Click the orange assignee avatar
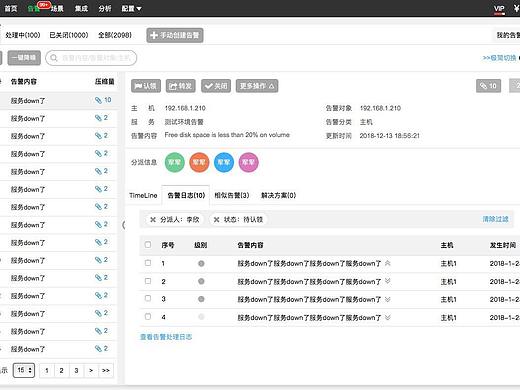Image resolution: width=520 pixels, height=390 pixels. coord(199,162)
